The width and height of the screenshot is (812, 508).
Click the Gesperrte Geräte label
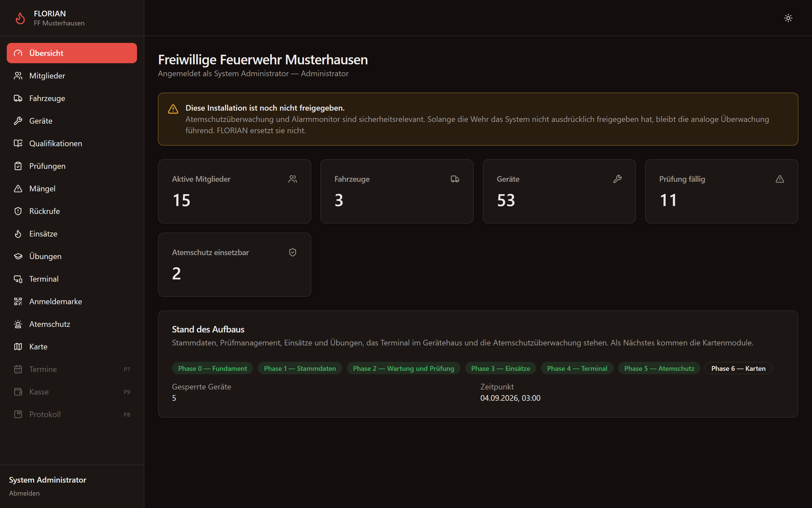(202, 387)
